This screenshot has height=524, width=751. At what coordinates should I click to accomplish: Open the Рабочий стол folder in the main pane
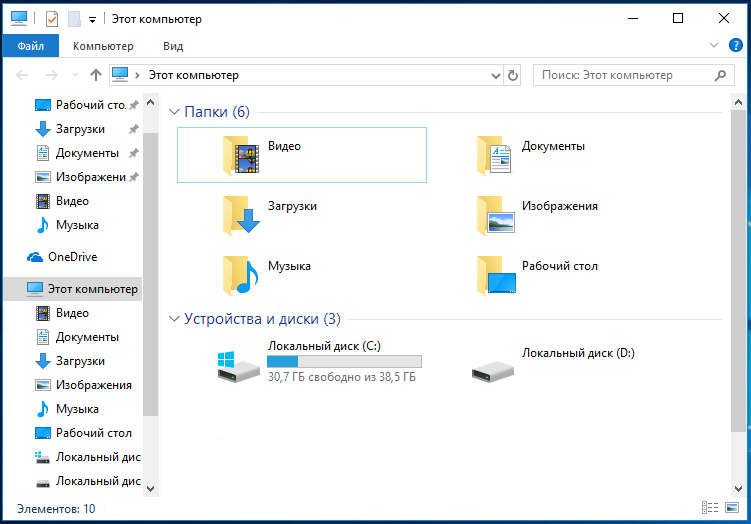[537, 275]
